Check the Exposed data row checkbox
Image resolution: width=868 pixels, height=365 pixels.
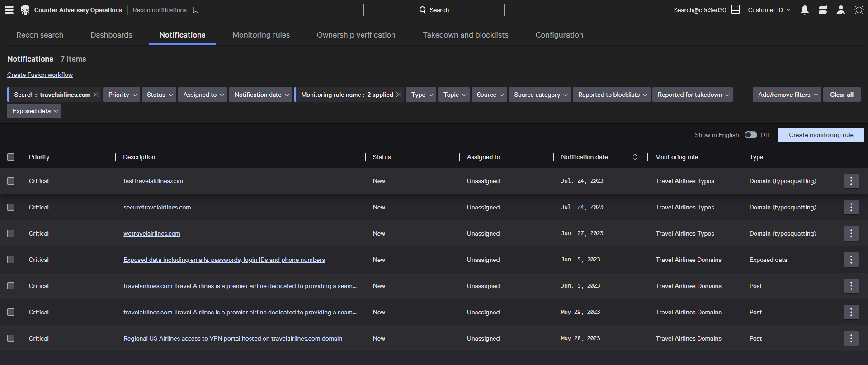11,260
